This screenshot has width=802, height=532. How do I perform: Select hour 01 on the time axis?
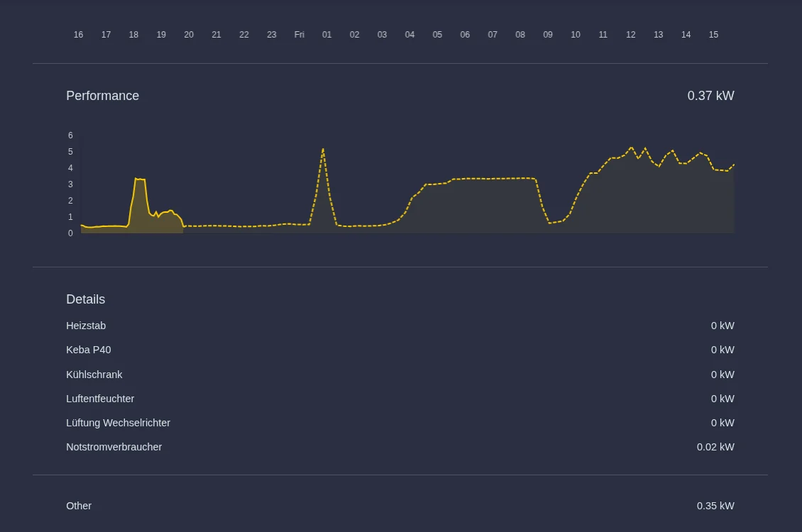pyautogui.click(x=327, y=34)
